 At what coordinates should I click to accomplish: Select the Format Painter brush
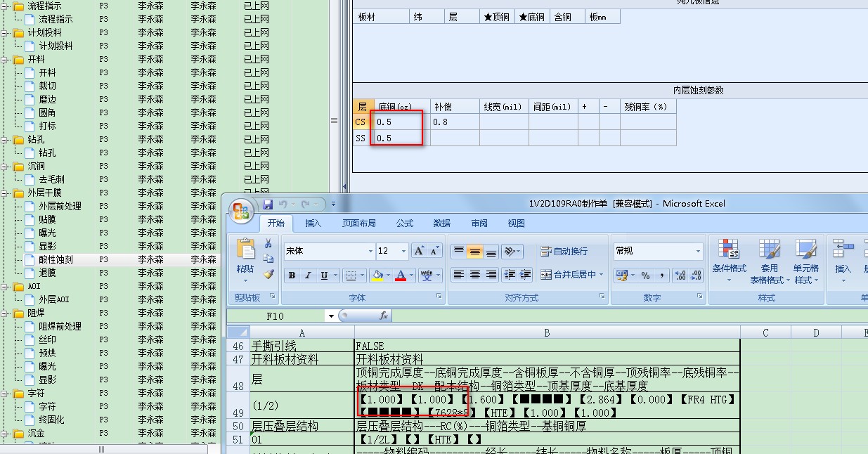tap(268, 275)
